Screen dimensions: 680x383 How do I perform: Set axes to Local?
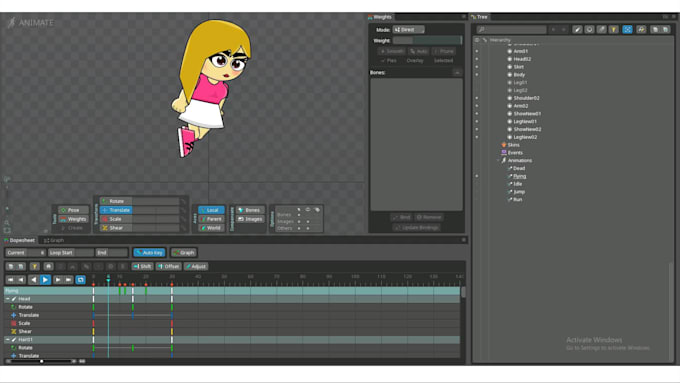211,210
